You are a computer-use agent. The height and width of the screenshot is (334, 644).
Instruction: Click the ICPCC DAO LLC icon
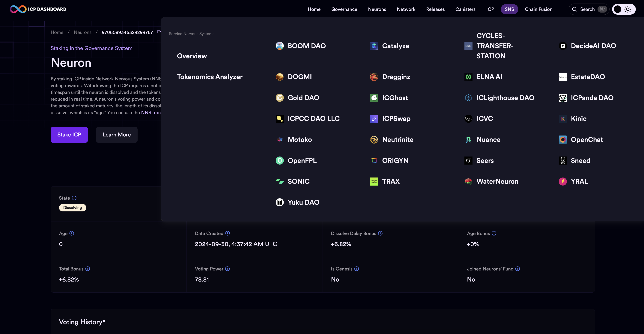pyautogui.click(x=279, y=118)
